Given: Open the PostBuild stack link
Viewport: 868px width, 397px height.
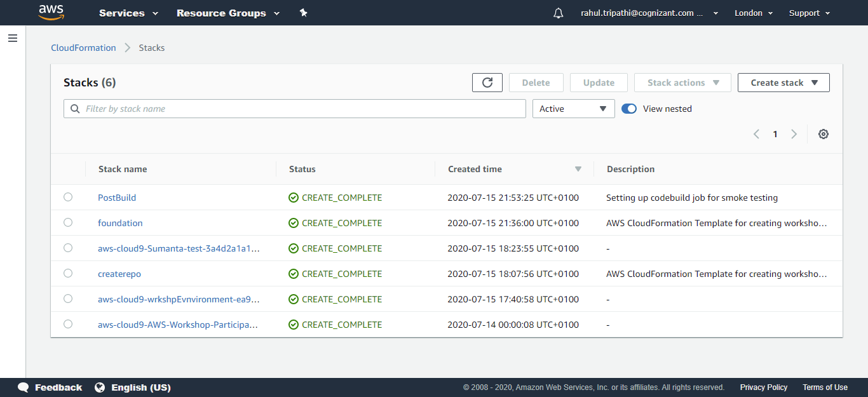Looking at the screenshot, I should click(117, 198).
